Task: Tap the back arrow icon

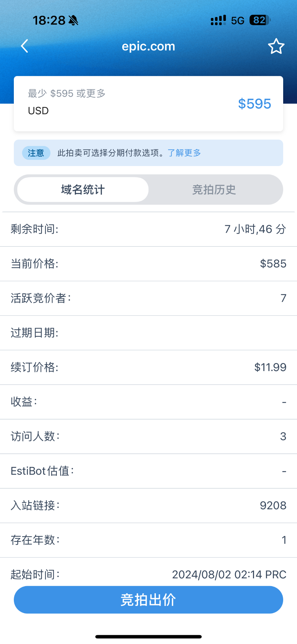Action: 25,46
